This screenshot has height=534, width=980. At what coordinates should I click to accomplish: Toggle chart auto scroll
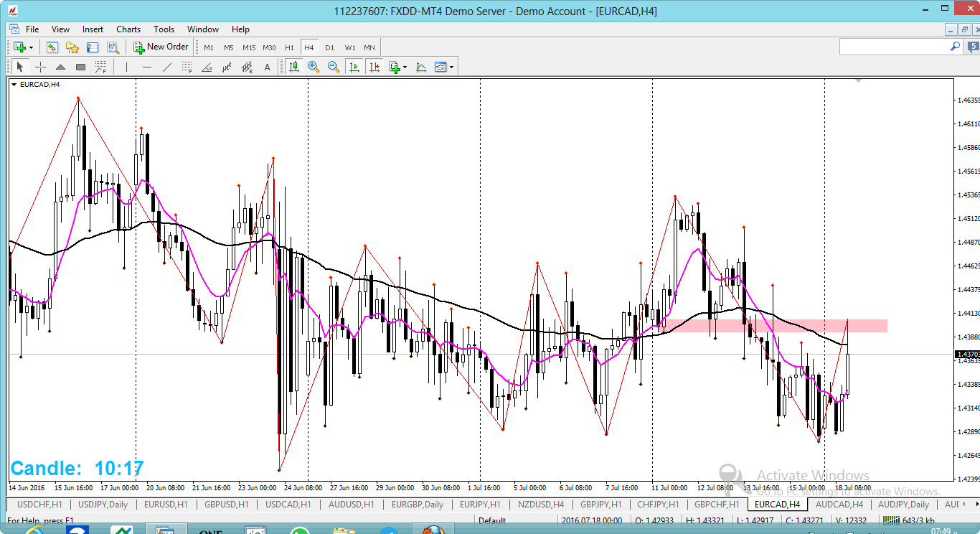(354, 67)
